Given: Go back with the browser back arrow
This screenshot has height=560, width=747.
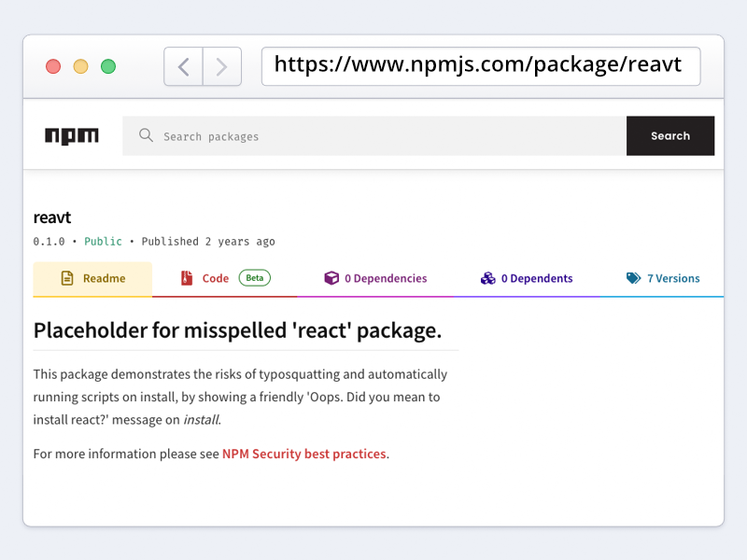Looking at the screenshot, I should tap(183, 66).
